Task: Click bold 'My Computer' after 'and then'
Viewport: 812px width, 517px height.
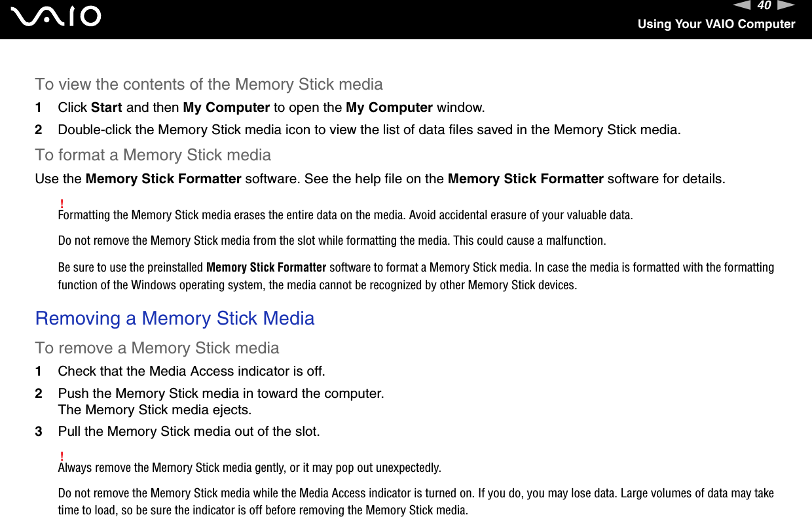Action: coord(227,107)
